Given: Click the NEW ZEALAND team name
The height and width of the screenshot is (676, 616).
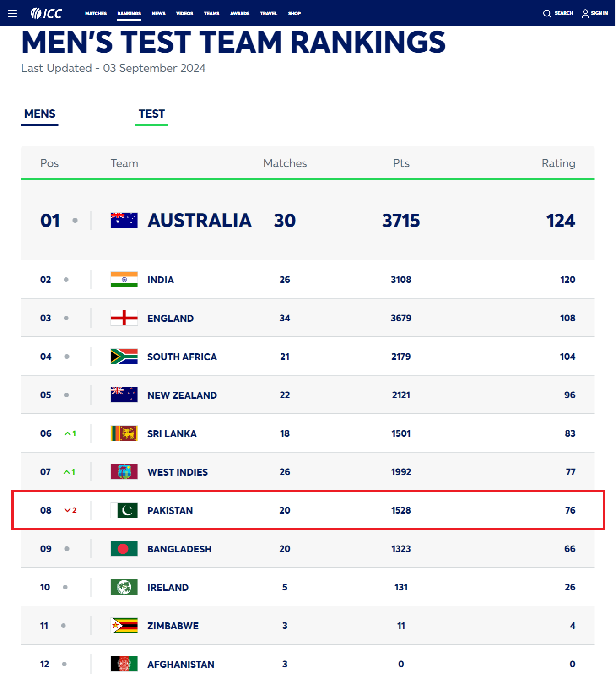Looking at the screenshot, I should [182, 395].
